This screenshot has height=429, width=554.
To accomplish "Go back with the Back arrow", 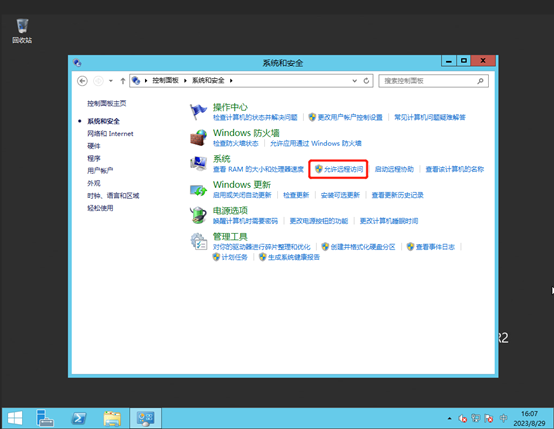I will click(x=82, y=81).
